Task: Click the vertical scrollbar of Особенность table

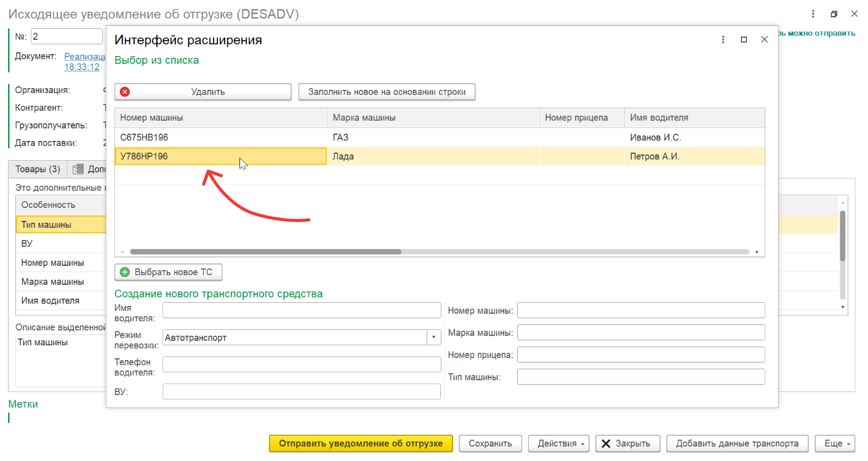Action: click(843, 236)
